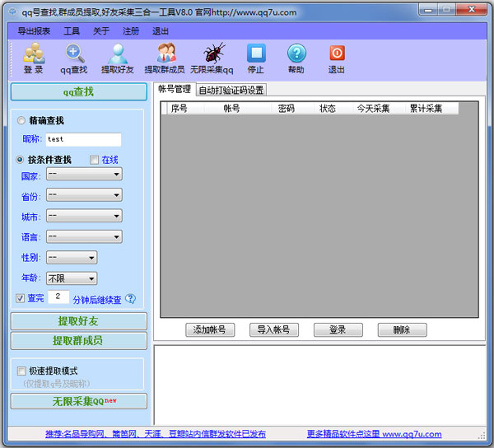Click the 提取好友 panel button

coord(79,321)
